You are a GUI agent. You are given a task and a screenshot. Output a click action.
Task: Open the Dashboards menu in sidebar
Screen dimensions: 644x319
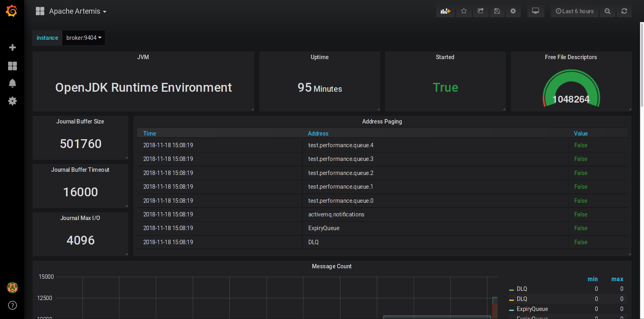tap(12, 66)
